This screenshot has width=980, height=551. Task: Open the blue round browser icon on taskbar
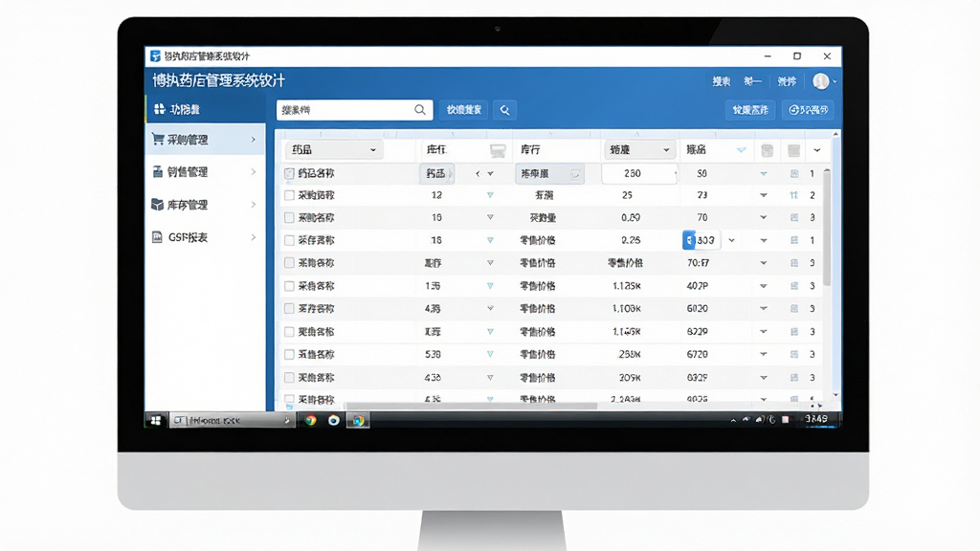point(334,421)
